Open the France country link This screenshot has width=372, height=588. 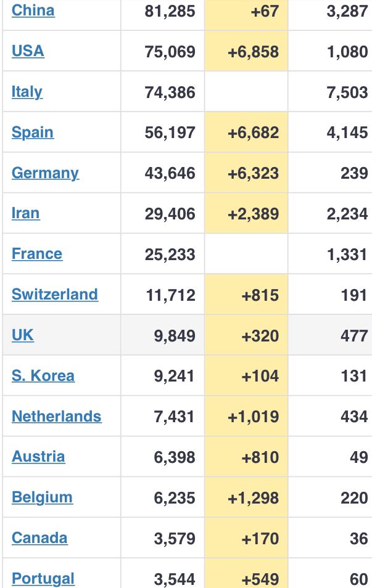pyautogui.click(x=37, y=254)
